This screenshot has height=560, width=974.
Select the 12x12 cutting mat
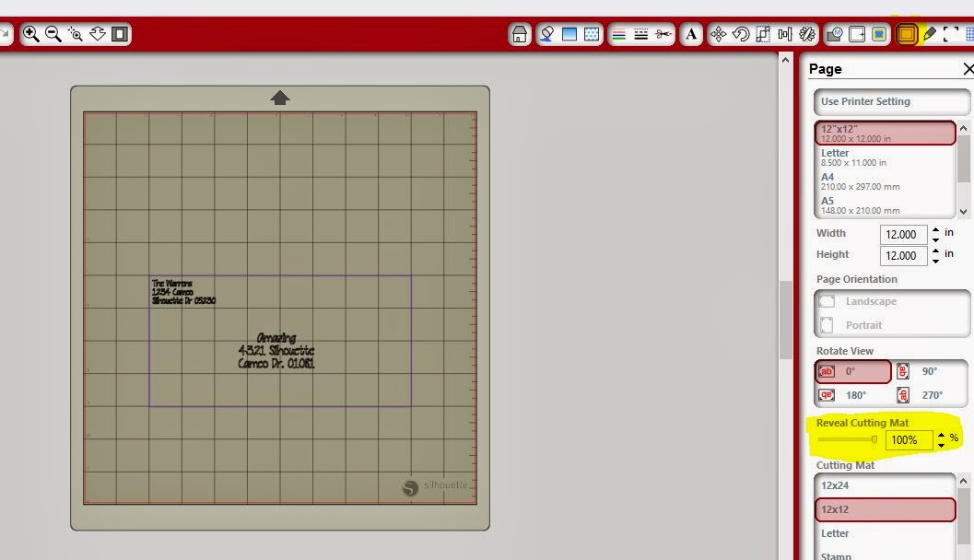tap(886, 509)
